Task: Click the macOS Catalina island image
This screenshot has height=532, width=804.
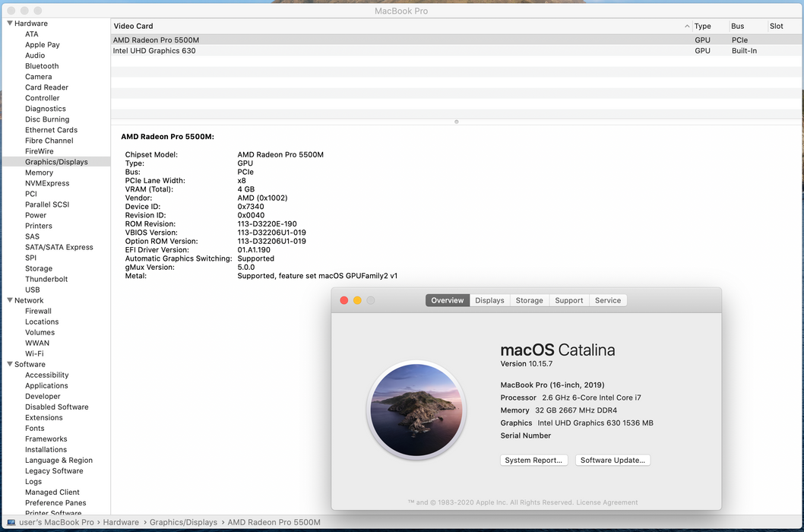Action: [x=416, y=410]
